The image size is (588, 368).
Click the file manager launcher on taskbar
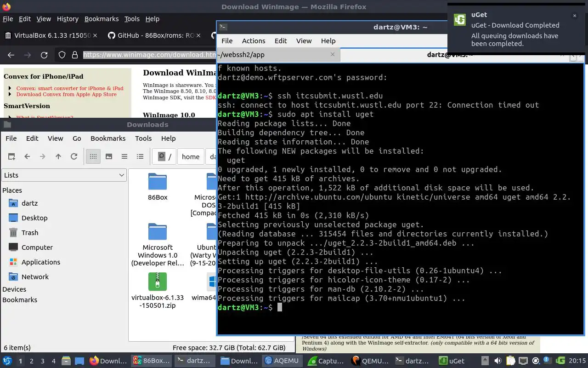66,361
